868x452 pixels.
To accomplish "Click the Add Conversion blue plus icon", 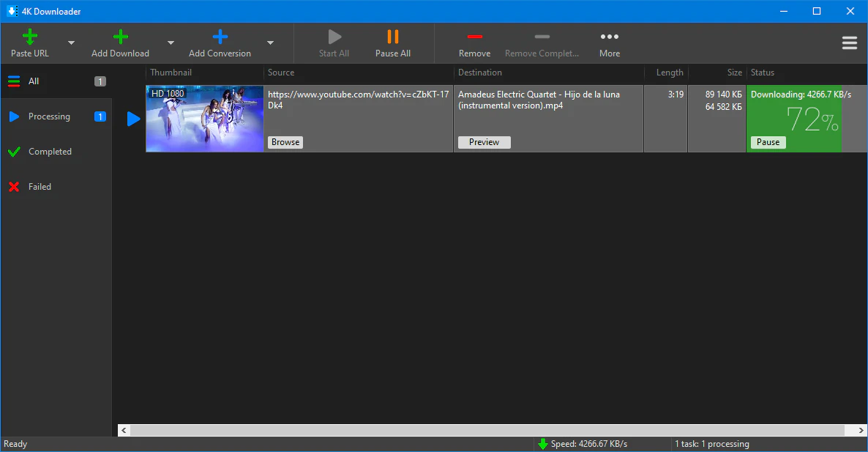I will (x=220, y=37).
